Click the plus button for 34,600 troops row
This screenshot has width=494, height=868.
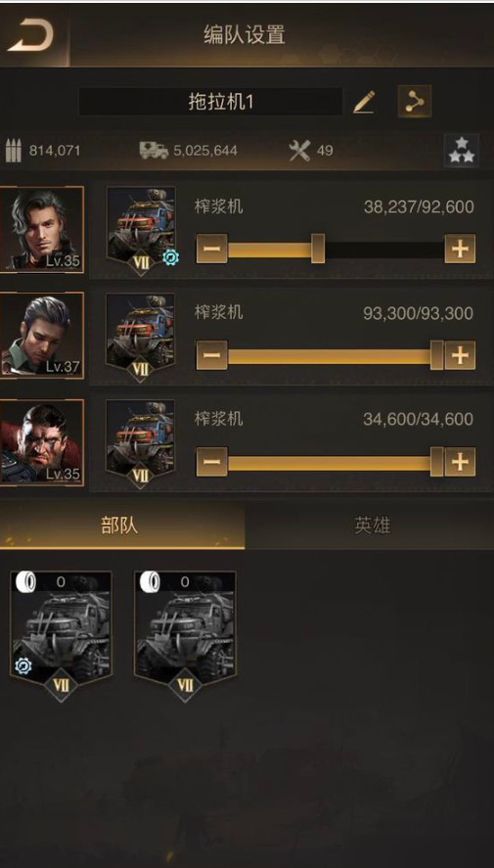point(460,462)
